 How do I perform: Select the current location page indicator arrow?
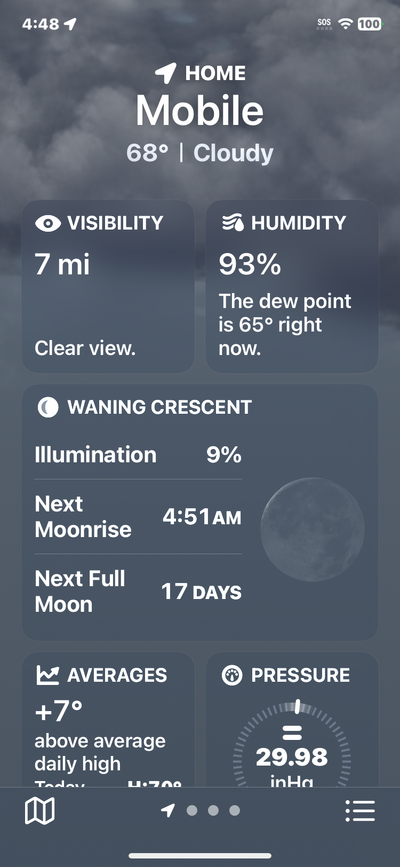(x=168, y=811)
